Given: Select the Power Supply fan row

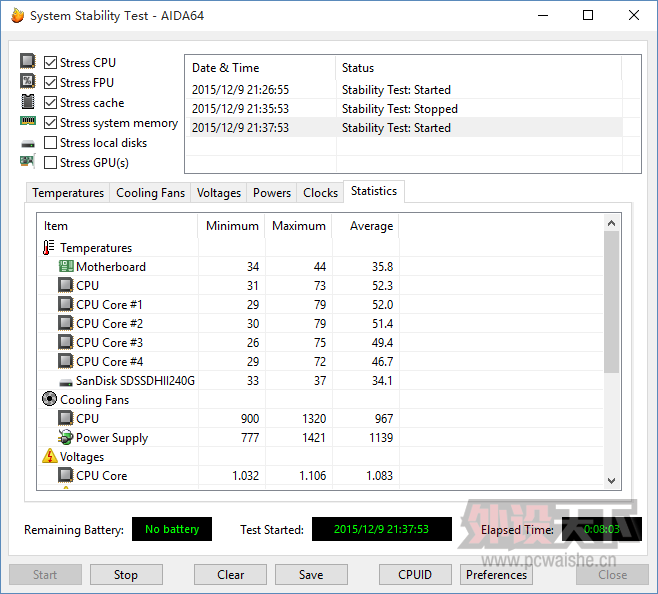Looking at the screenshot, I should point(320,437).
